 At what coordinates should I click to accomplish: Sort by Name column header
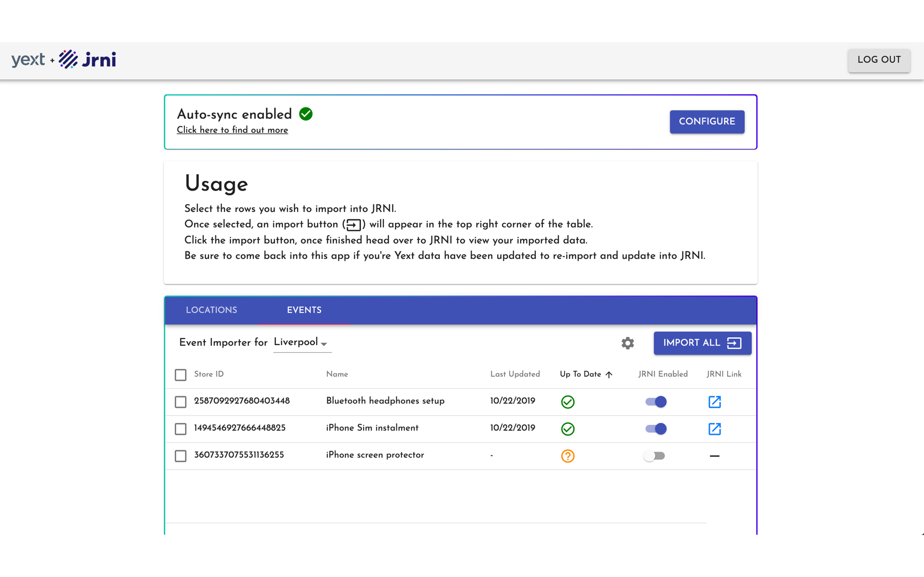[x=337, y=374]
